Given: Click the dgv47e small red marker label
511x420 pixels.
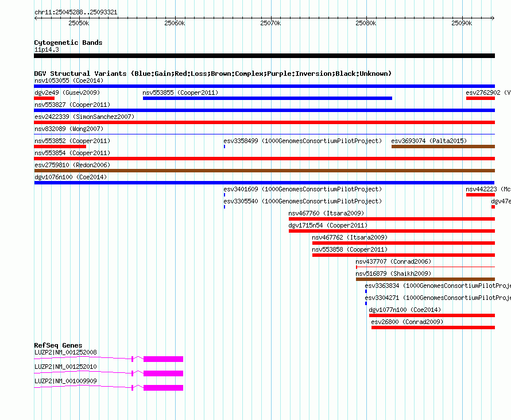Looking at the screenshot, I should (501, 201).
